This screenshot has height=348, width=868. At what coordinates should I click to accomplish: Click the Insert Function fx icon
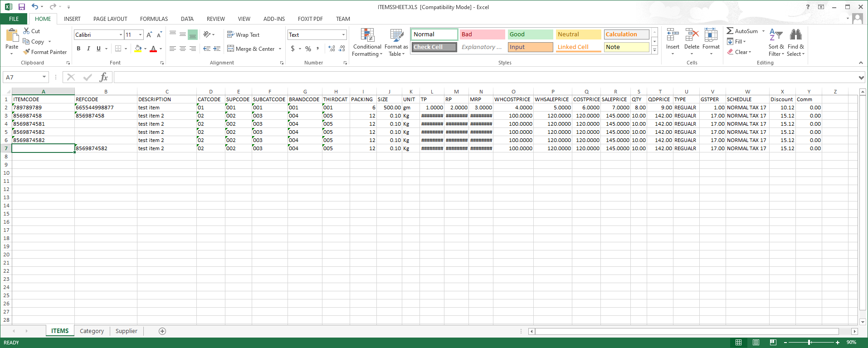tap(104, 77)
